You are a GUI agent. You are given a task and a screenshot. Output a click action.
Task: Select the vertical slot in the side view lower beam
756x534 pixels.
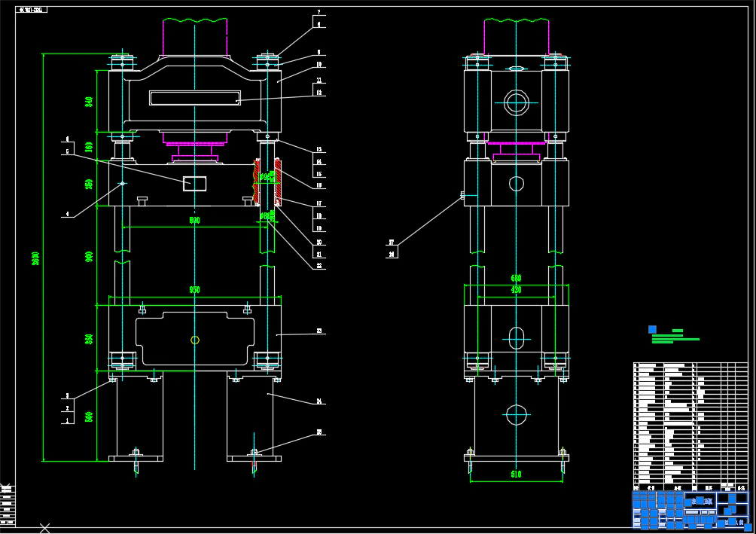pyautogui.click(x=516, y=339)
